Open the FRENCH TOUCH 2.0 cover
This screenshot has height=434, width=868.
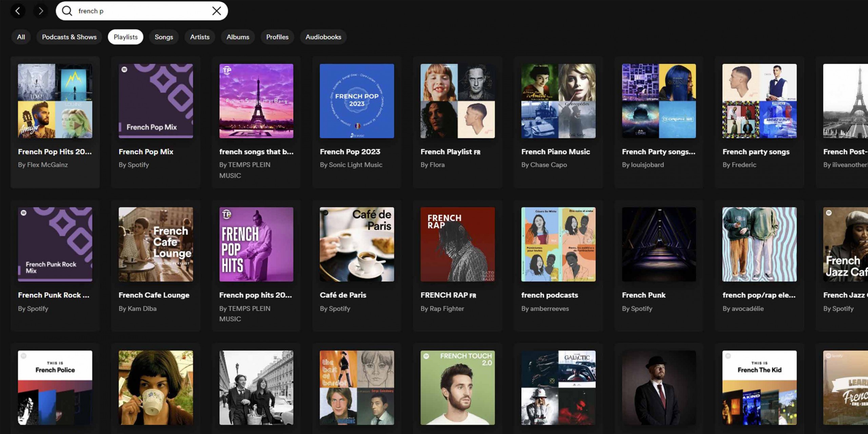(x=458, y=388)
